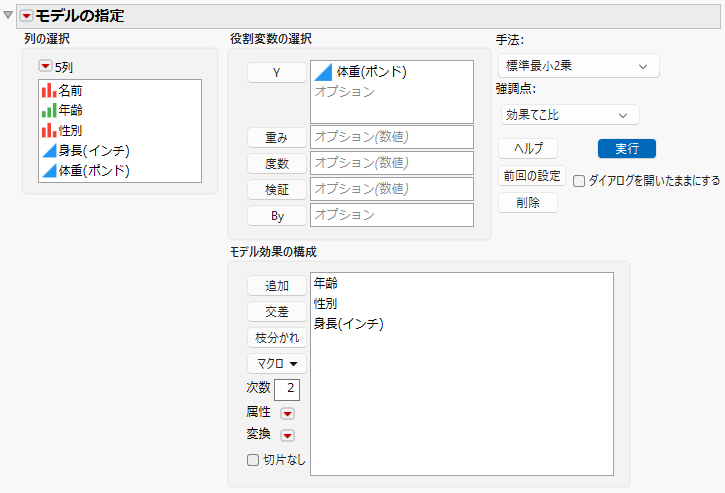Click the 次数 input field
The width and height of the screenshot is (725, 493).
click(287, 389)
